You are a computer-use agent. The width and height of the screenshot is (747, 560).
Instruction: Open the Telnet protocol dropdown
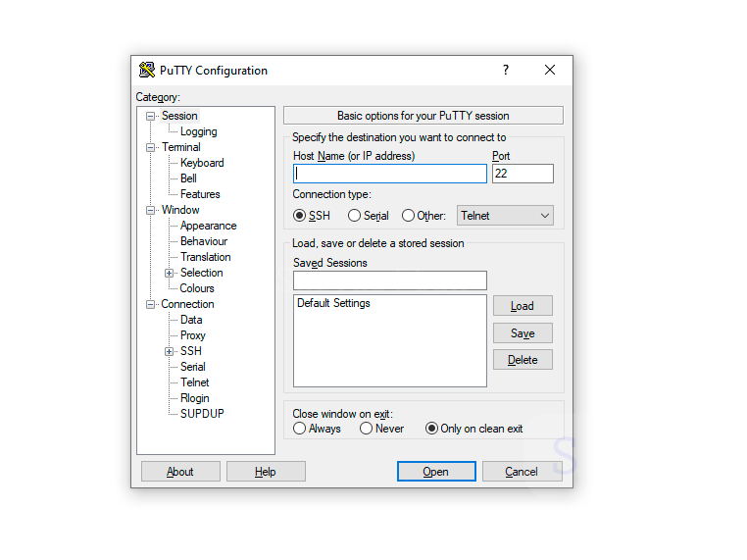(x=505, y=216)
